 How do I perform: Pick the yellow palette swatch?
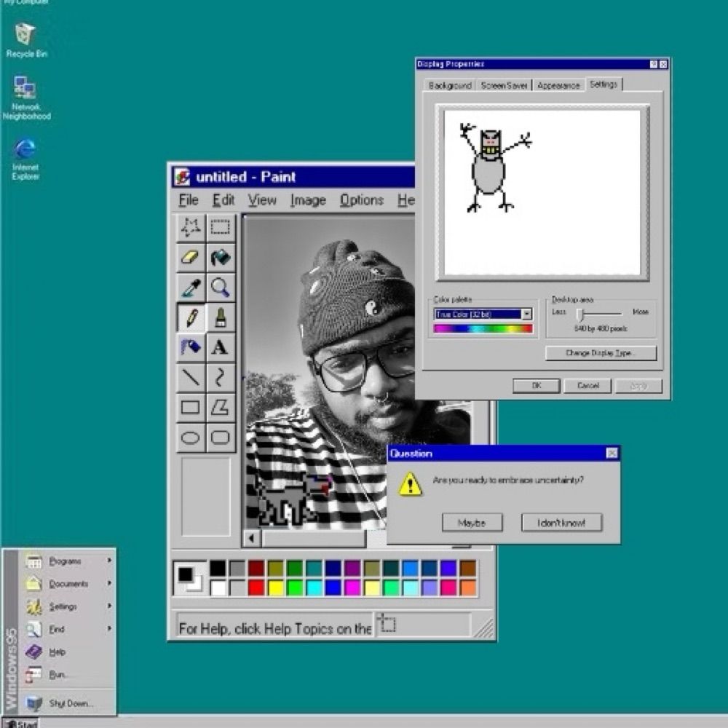275,587
